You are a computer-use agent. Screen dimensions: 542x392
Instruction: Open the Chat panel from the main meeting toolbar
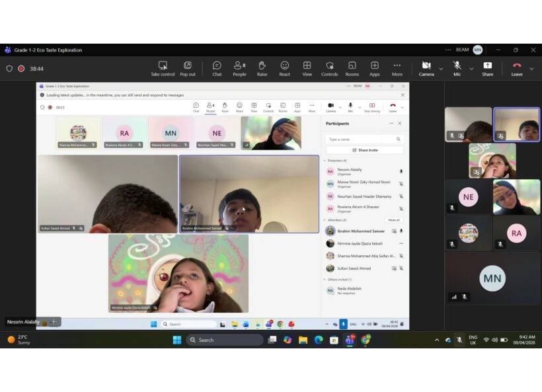point(217,68)
